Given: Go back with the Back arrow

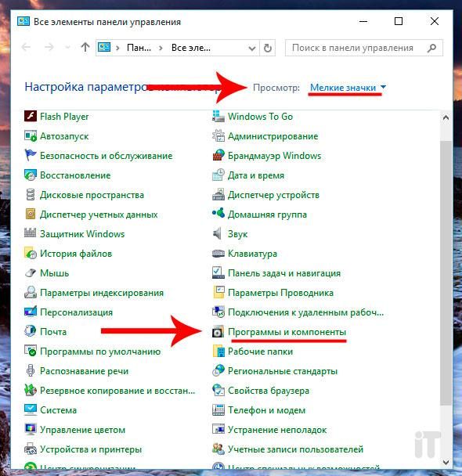Looking at the screenshot, I should point(27,47).
